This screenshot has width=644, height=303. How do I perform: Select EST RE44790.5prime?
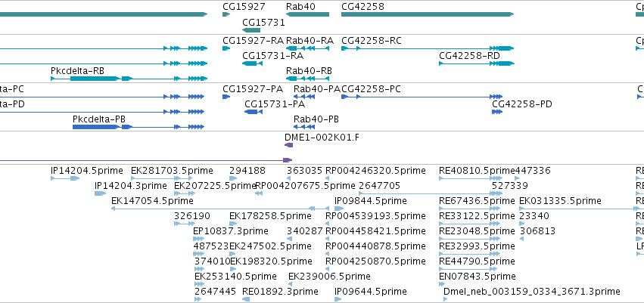tap(477, 261)
